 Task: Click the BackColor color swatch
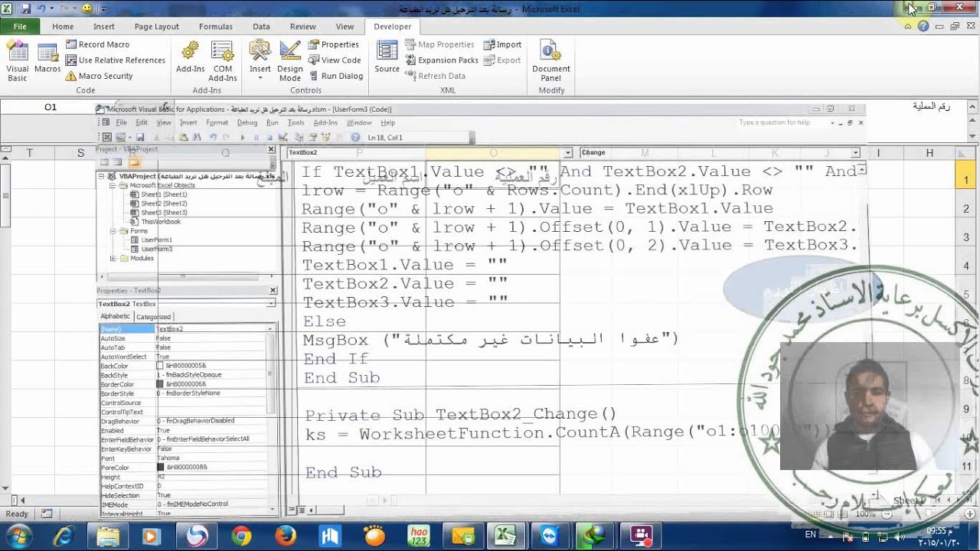(x=160, y=366)
